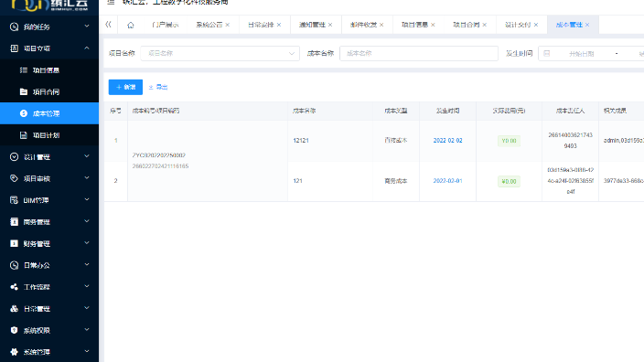Click the 开始日期 start date field
The image size is (644, 362).
(x=581, y=54)
